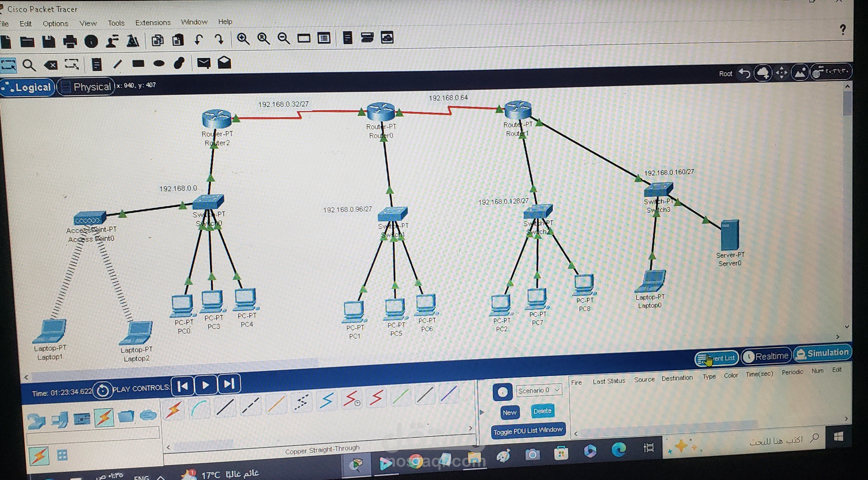Click the cable list left scroll arrow

point(169,448)
